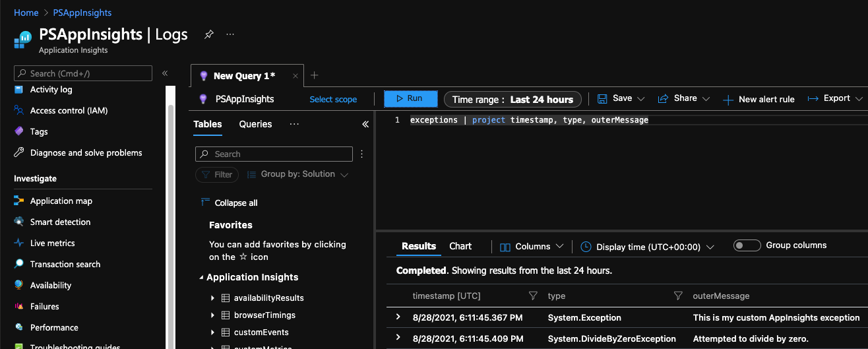Click Select scope link
This screenshot has height=349, width=868.
(x=333, y=100)
